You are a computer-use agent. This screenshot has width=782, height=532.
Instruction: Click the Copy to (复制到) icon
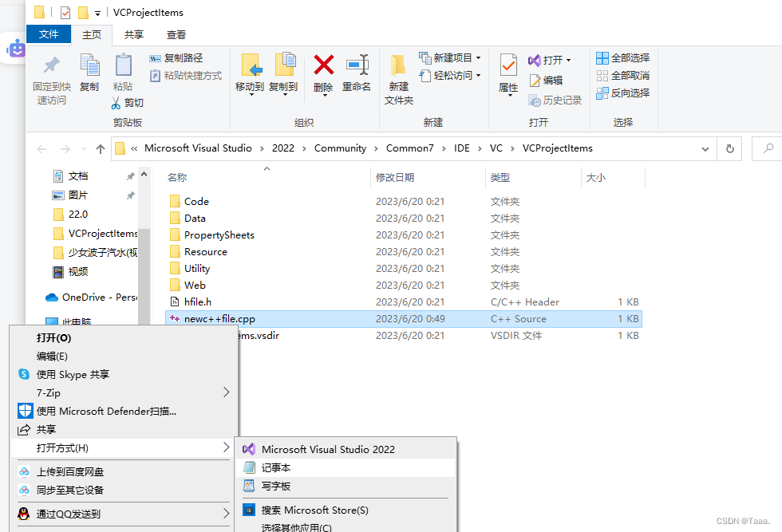pyautogui.click(x=286, y=65)
